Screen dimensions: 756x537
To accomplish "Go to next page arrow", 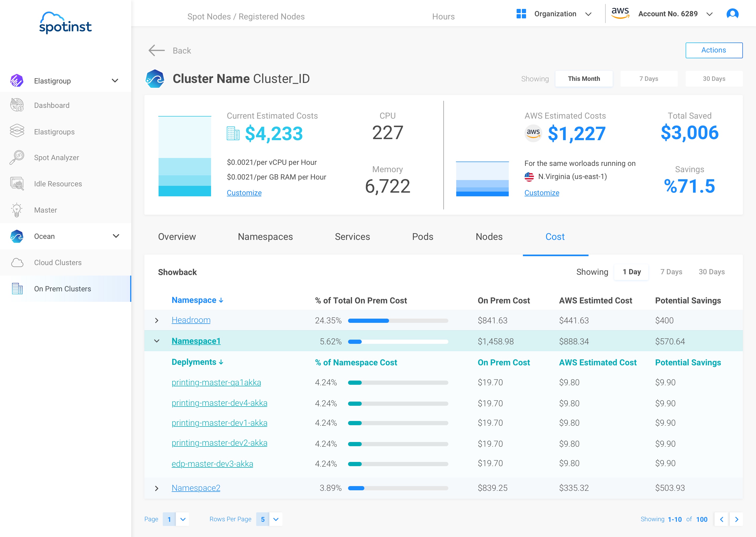I will coord(737,519).
